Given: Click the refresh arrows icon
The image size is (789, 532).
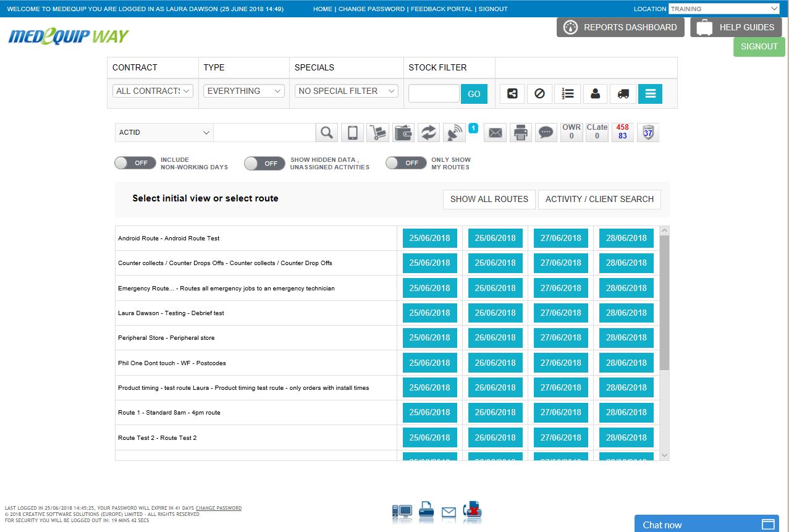Looking at the screenshot, I should point(428,132).
